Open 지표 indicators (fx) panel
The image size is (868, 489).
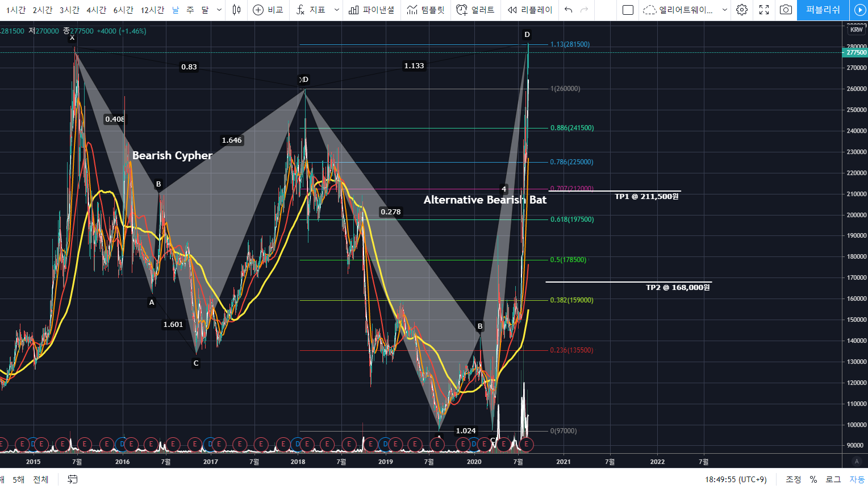(x=311, y=10)
